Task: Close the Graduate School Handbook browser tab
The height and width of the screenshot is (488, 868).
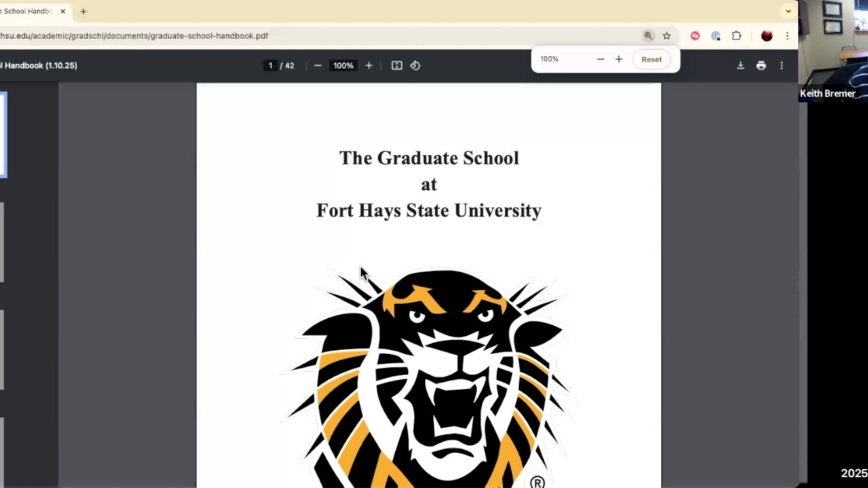Action: click(62, 12)
